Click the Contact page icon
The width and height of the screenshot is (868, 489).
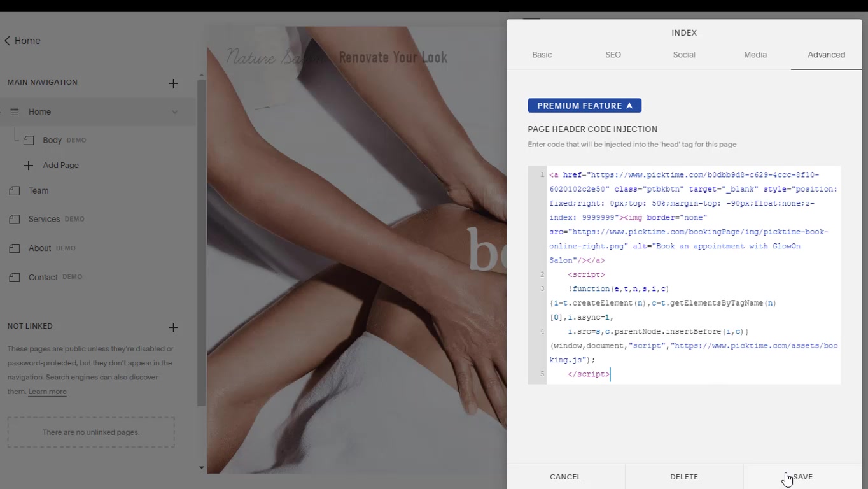pyautogui.click(x=15, y=278)
